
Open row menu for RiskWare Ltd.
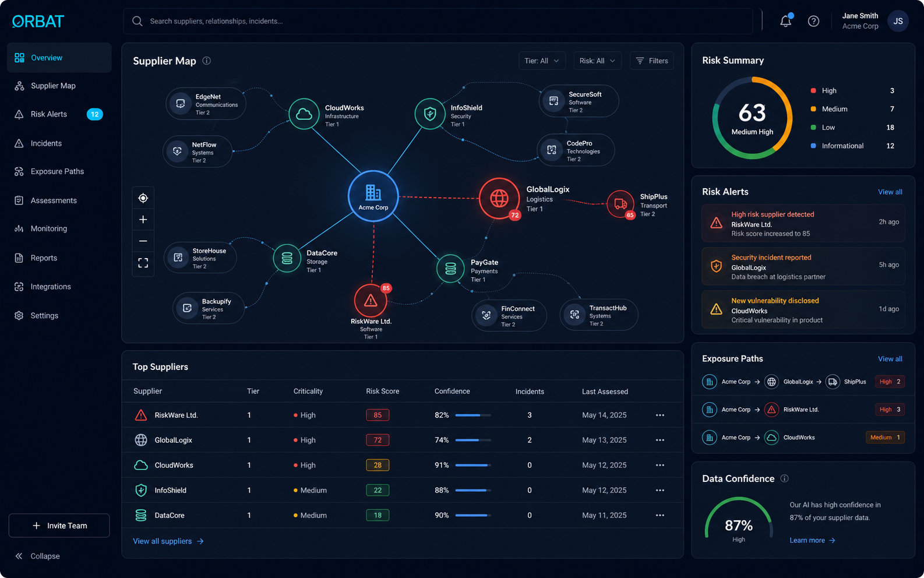click(x=660, y=415)
